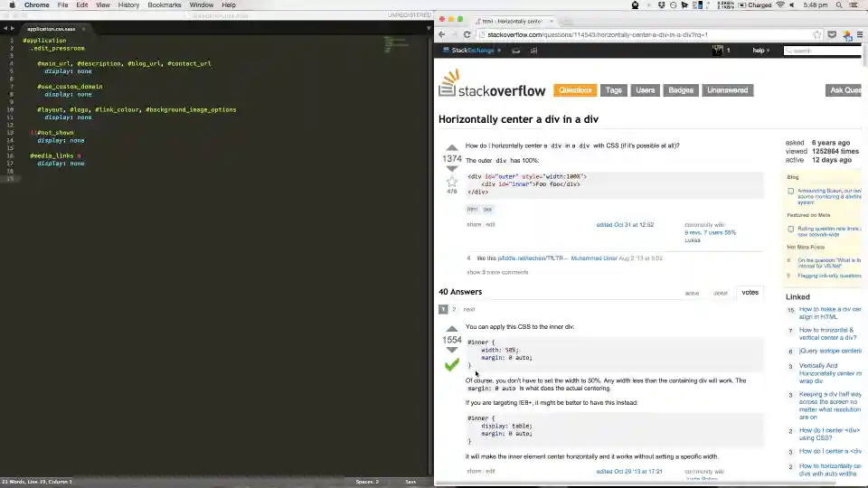The height and width of the screenshot is (488, 868).
Task: Close the Chrome tab 'html - Horizontally center'
Action: pos(551,21)
